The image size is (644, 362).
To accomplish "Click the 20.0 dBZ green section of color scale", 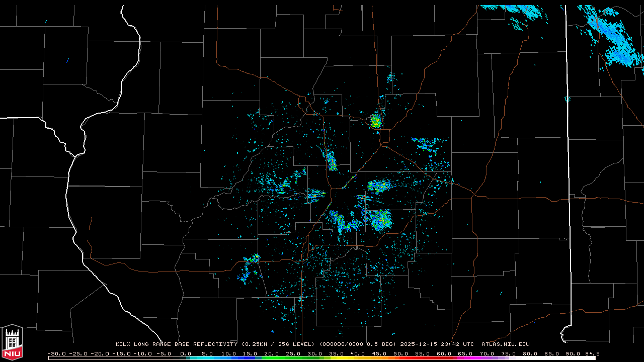I will tap(272, 358).
